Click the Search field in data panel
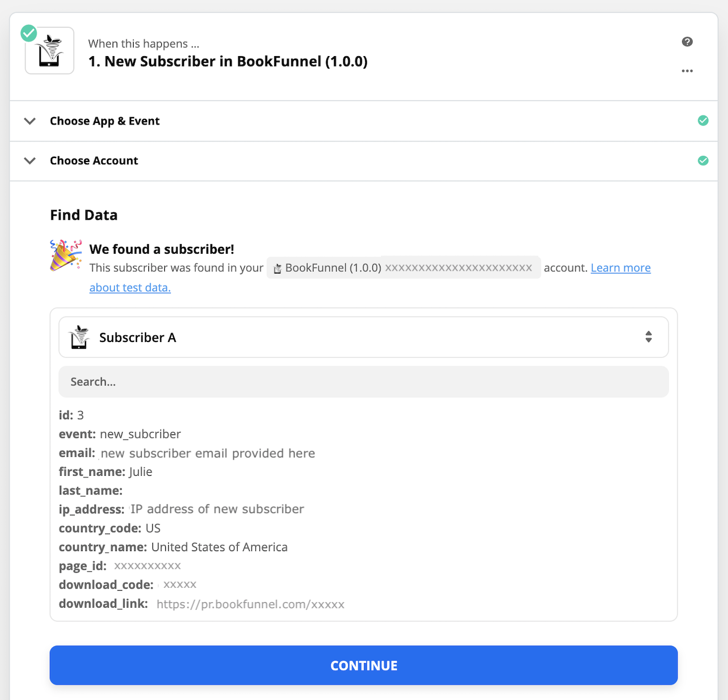The height and width of the screenshot is (700, 728). 363,382
